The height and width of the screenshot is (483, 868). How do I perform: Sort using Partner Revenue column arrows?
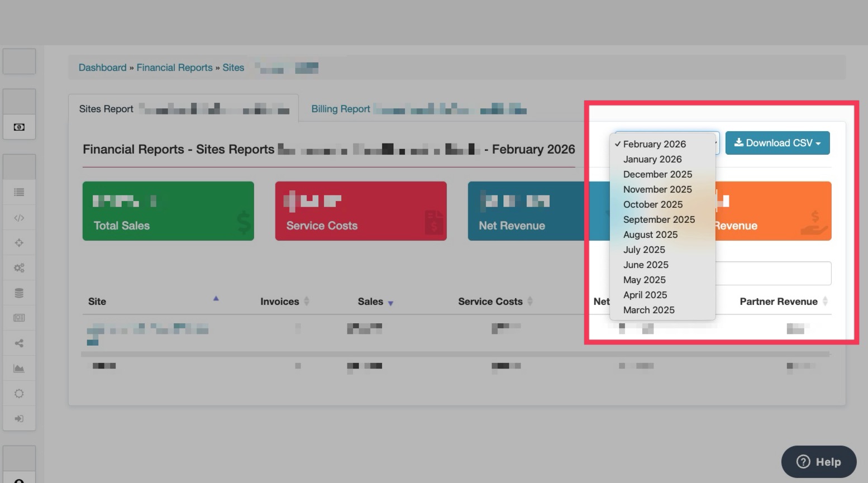coord(825,302)
